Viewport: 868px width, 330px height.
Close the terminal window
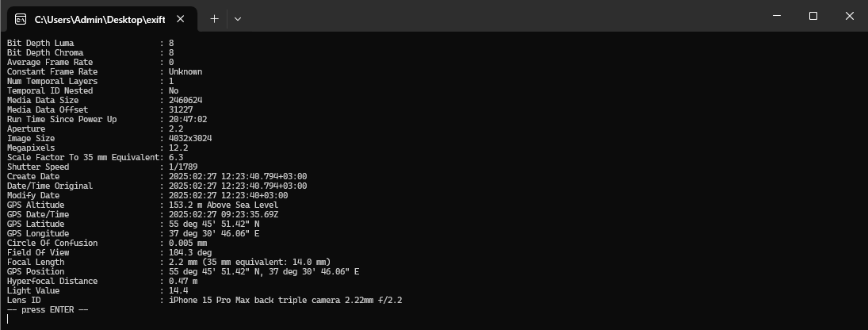tap(849, 16)
